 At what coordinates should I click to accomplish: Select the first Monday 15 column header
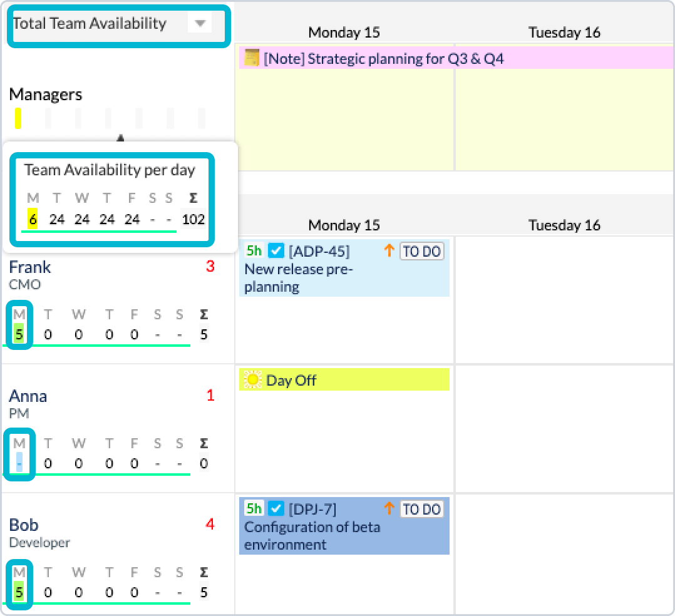click(344, 33)
